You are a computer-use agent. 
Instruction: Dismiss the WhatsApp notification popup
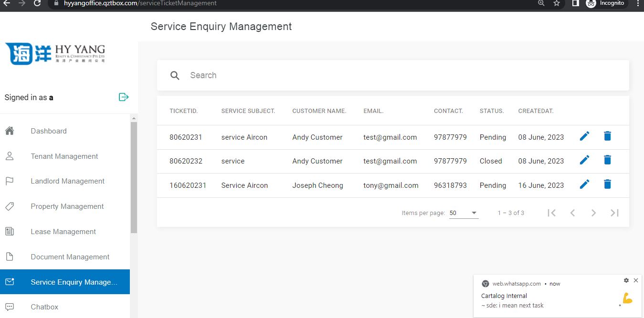point(635,280)
